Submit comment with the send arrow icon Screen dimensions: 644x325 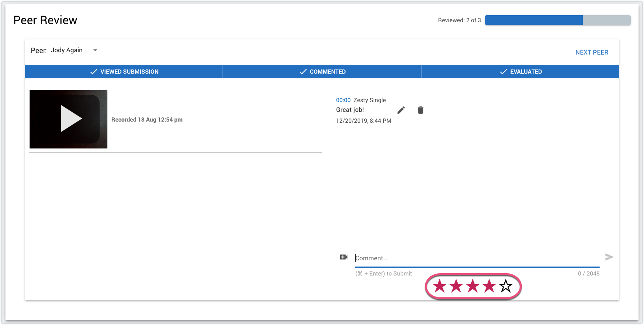click(x=609, y=257)
